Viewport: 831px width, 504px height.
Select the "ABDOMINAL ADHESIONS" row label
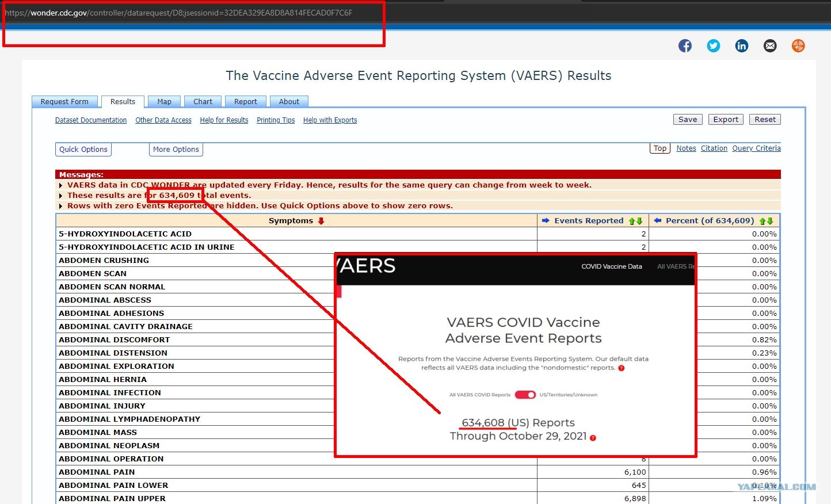coord(111,314)
